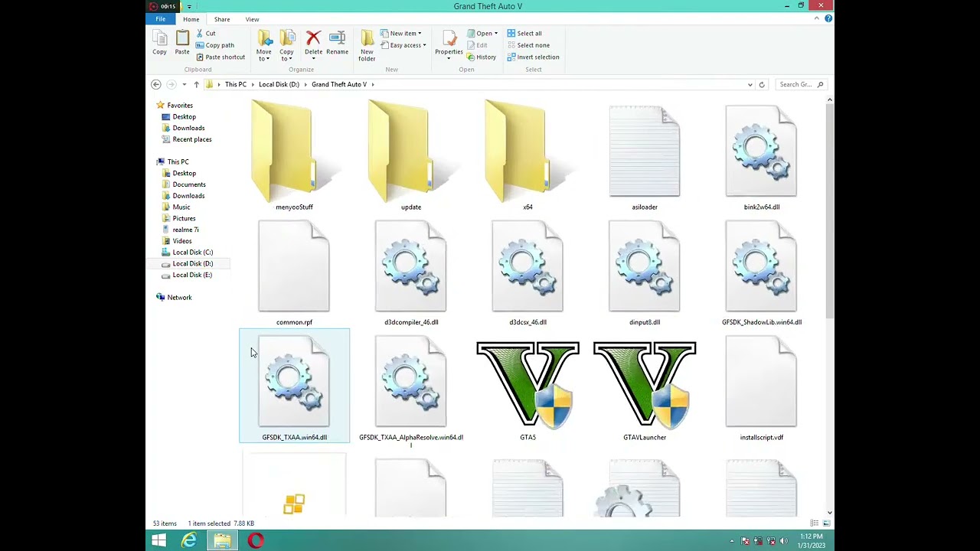
Task: Go back with the Back arrow
Action: tap(156, 84)
